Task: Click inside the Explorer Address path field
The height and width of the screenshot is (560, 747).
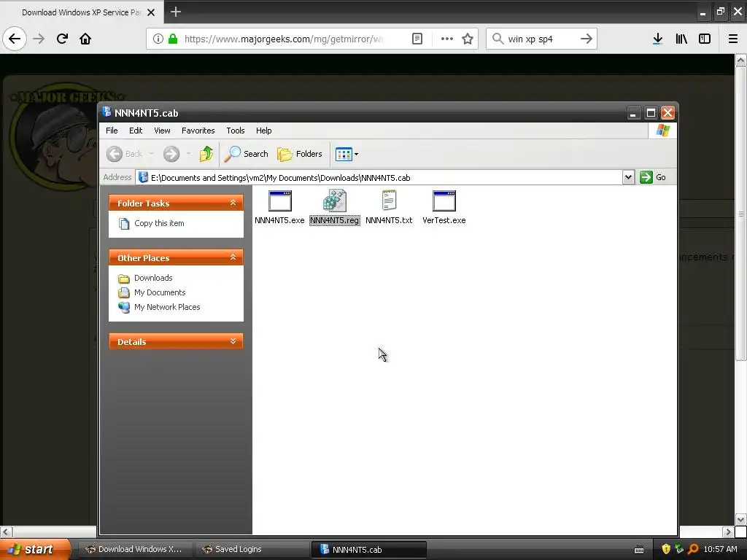Action: (379, 178)
